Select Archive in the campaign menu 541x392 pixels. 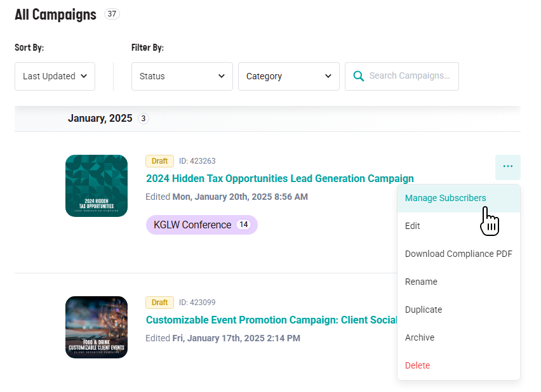point(420,337)
